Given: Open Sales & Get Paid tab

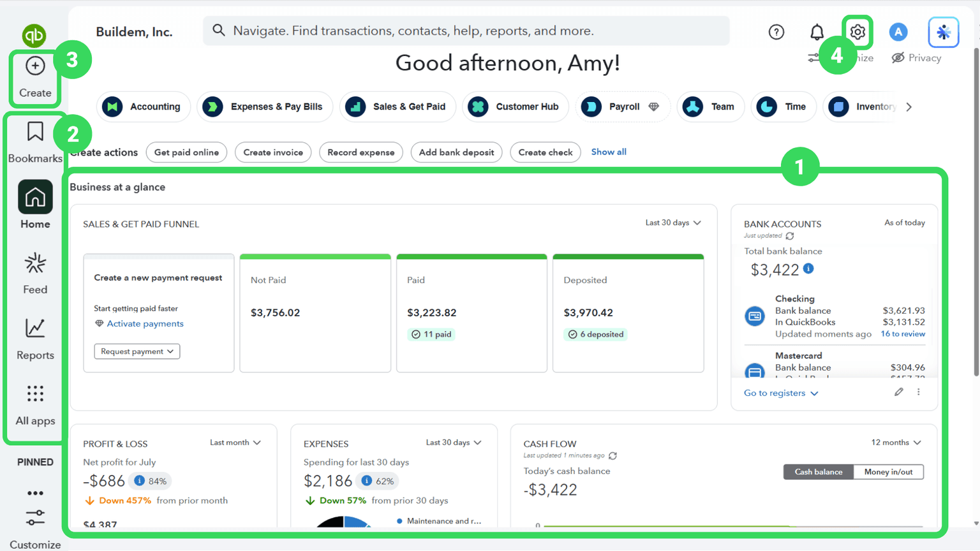Looking at the screenshot, I should (397, 107).
